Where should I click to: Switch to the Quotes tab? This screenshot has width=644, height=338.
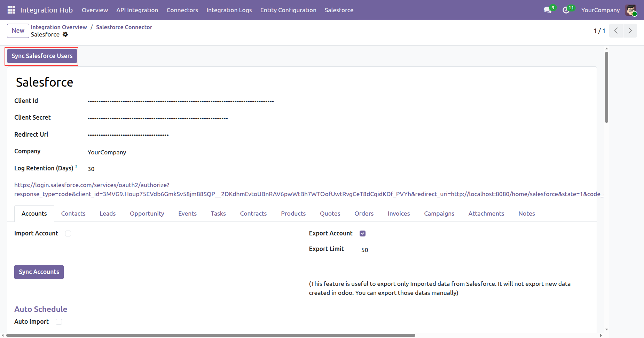coord(330,214)
